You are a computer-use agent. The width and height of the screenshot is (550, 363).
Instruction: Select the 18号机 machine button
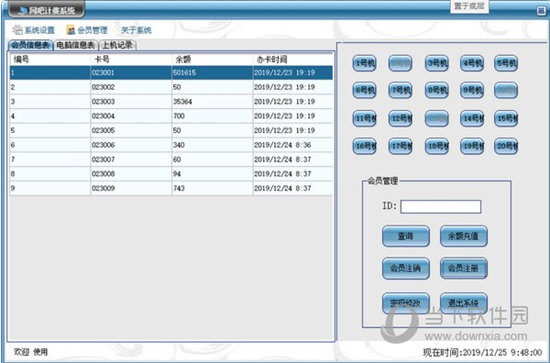[437, 146]
